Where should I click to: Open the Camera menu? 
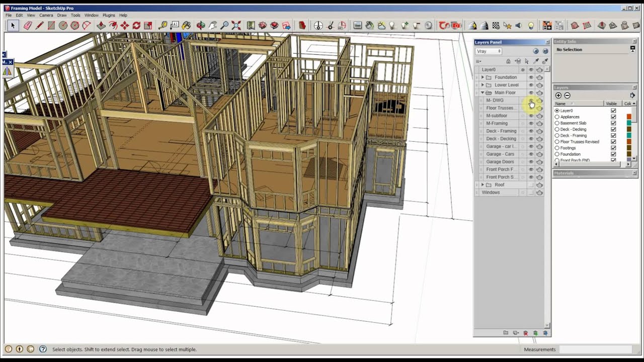coord(46,15)
